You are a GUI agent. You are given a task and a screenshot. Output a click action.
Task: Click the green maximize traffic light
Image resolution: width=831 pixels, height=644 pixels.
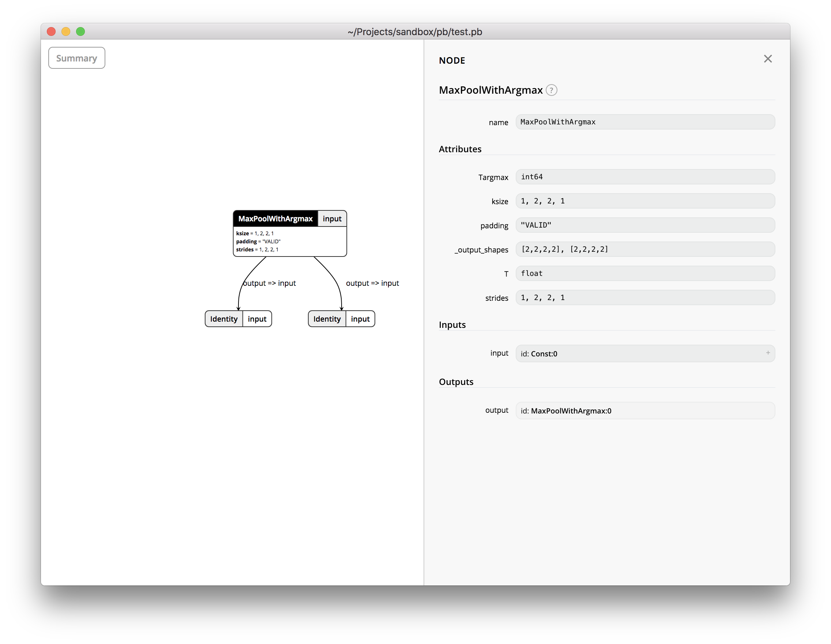click(x=81, y=31)
